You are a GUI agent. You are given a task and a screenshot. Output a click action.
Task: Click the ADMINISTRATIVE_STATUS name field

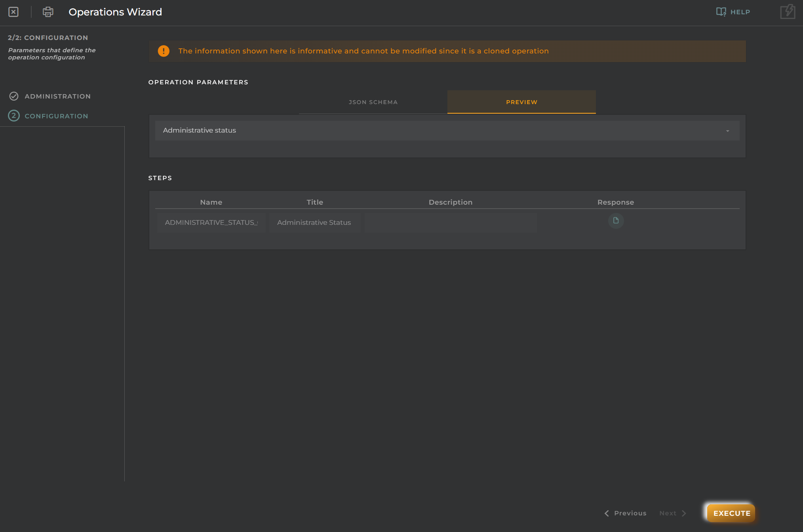click(211, 222)
